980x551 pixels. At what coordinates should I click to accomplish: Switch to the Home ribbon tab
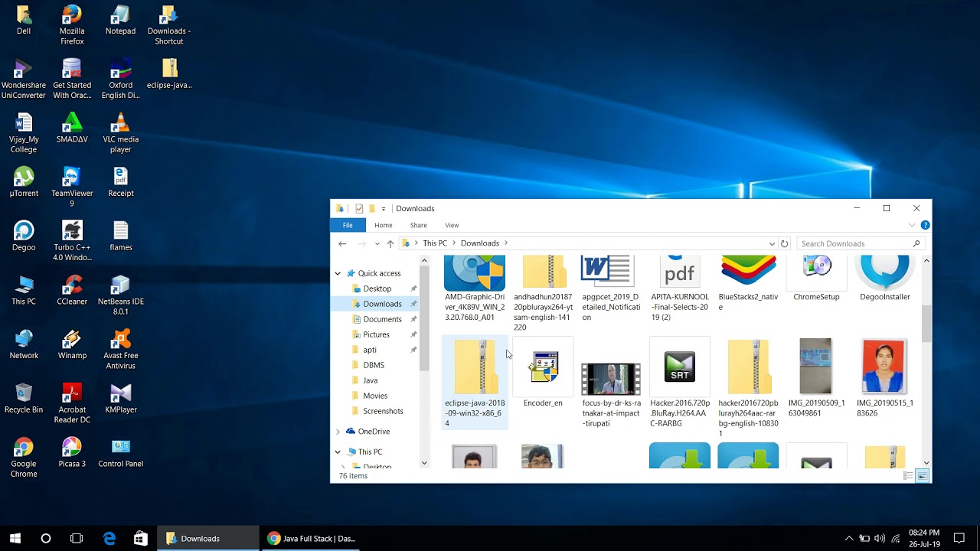pos(384,225)
